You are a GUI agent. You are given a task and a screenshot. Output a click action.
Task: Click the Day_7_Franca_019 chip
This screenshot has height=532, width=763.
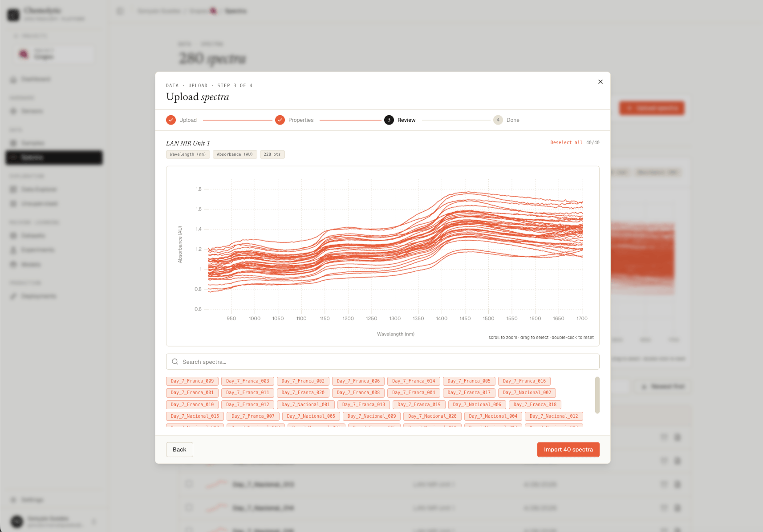pyautogui.click(x=419, y=405)
